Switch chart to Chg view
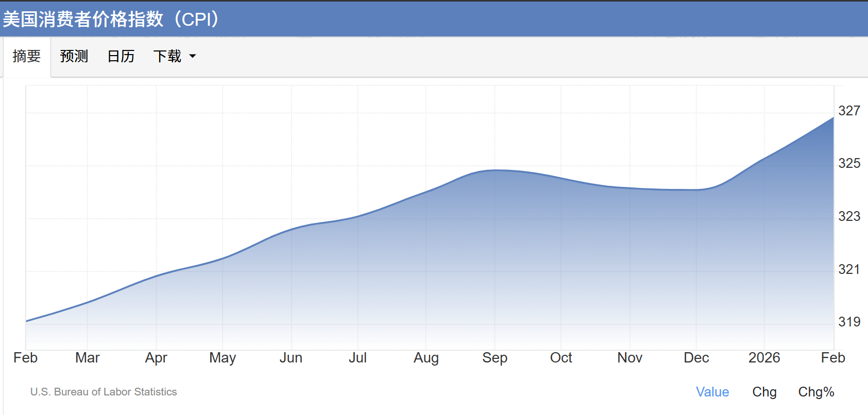 [x=764, y=392]
